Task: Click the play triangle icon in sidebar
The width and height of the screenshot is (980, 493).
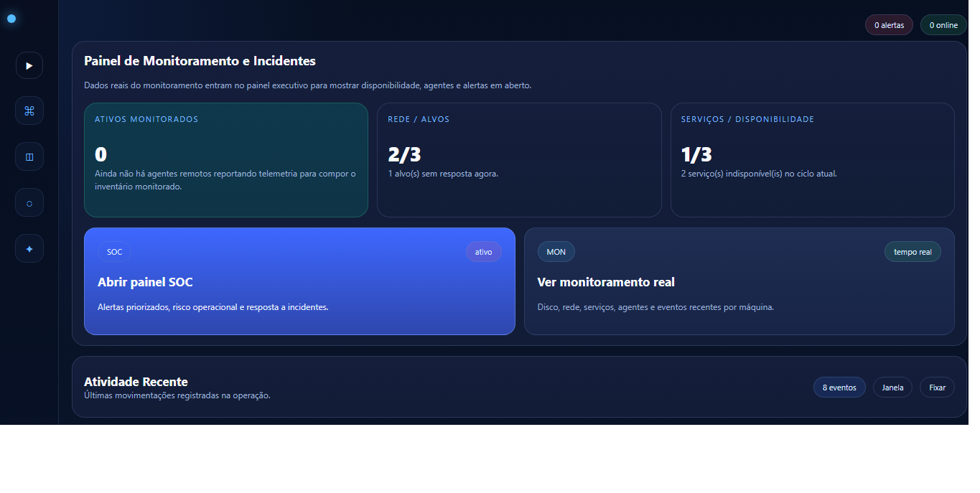Action: [x=29, y=65]
